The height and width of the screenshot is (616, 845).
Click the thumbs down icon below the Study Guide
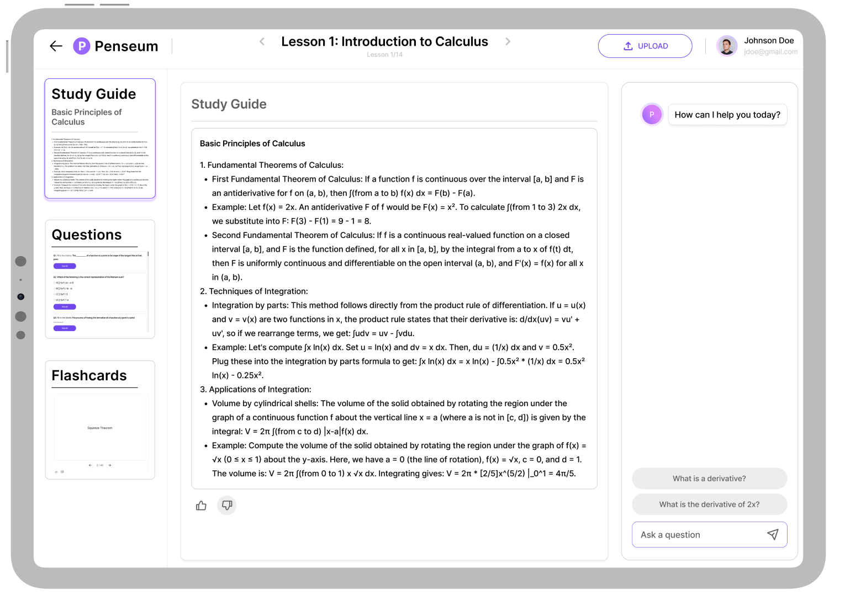tap(226, 505)
